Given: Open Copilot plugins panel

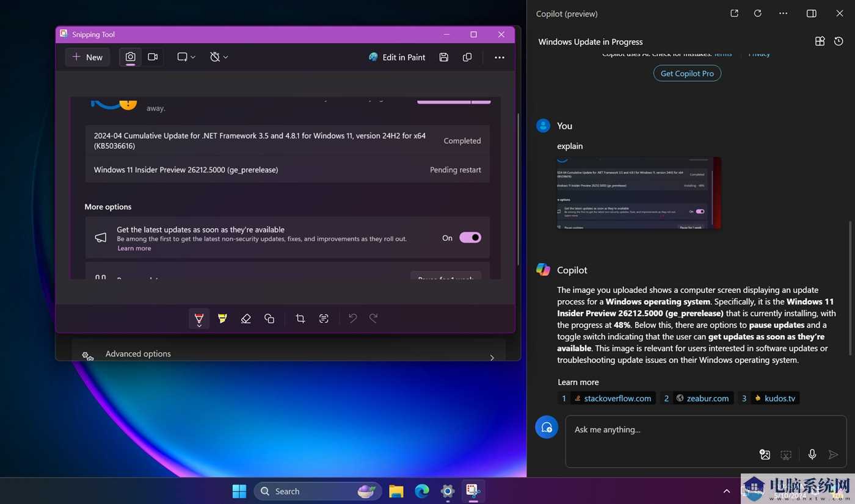Looking at the screenshot, I should [820, 41].
